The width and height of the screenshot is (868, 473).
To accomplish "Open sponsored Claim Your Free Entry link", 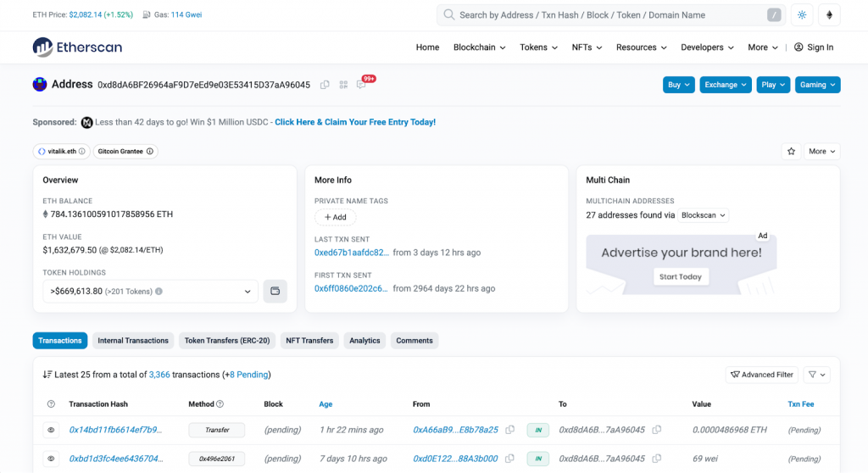I will point(355,122).
